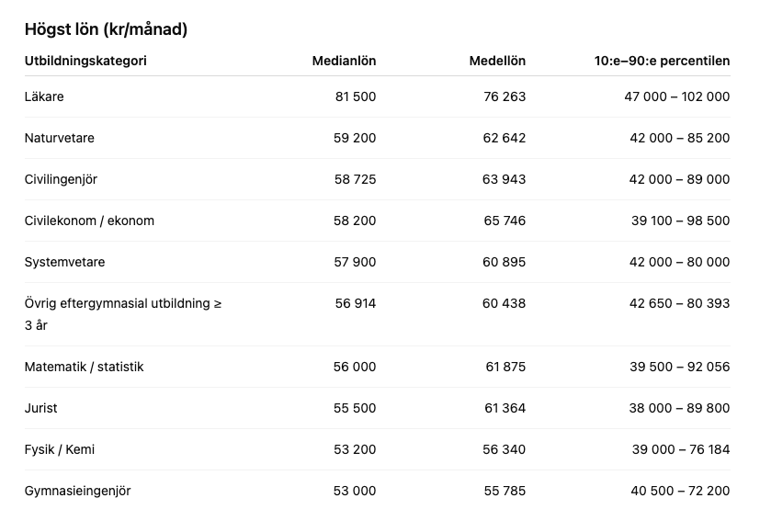
Task: Select Civilekonom mean salary 65 746
Action: [504, 221]
